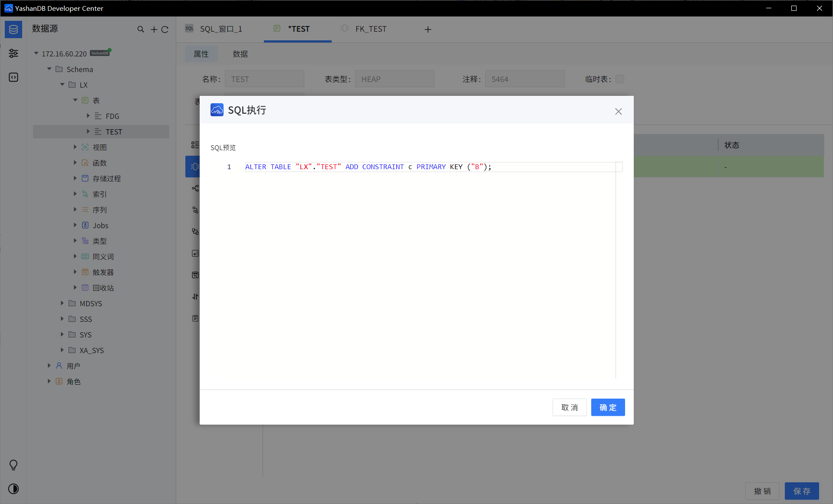Open the FK_TEST tab

point(370,29)
